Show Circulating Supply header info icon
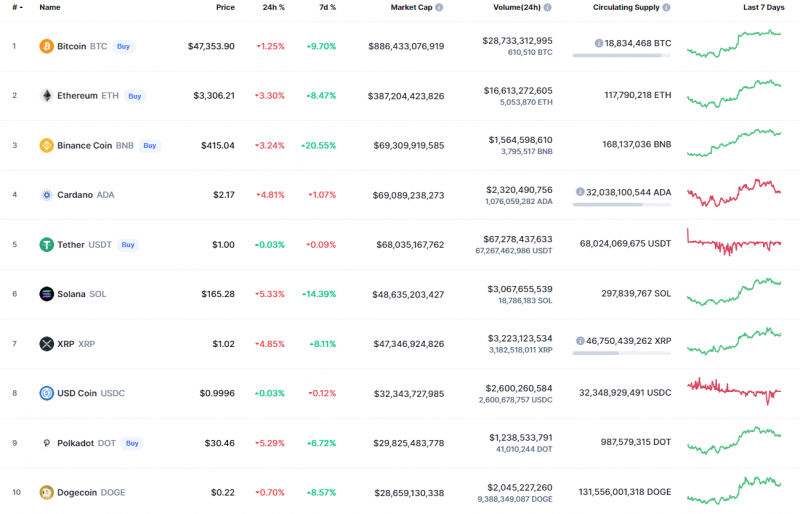The height and width of the screenshot is (514, 800). click(x=666, y=7)
